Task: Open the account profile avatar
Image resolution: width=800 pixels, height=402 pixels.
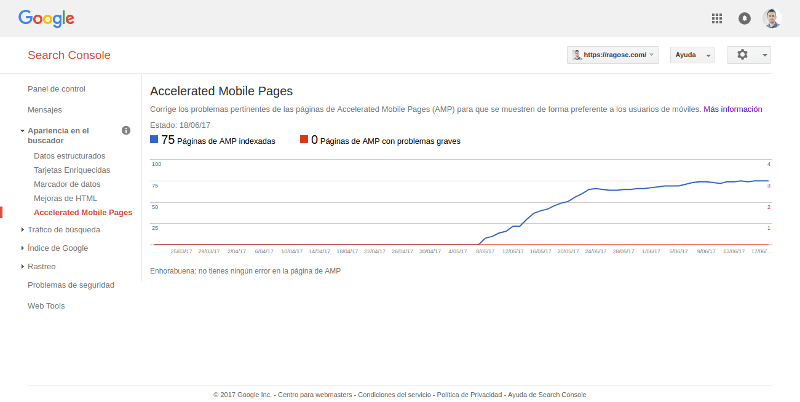Action: tap(772, 18)
